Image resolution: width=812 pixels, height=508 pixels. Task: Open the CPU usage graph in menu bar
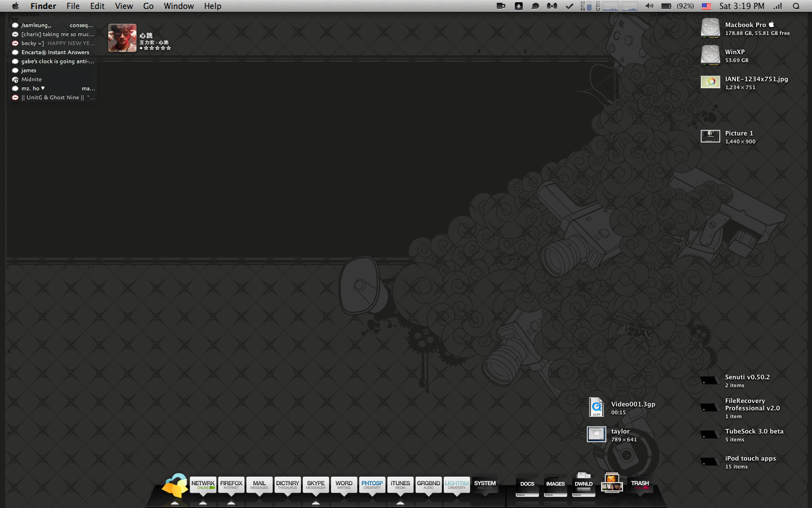point(617,6)
